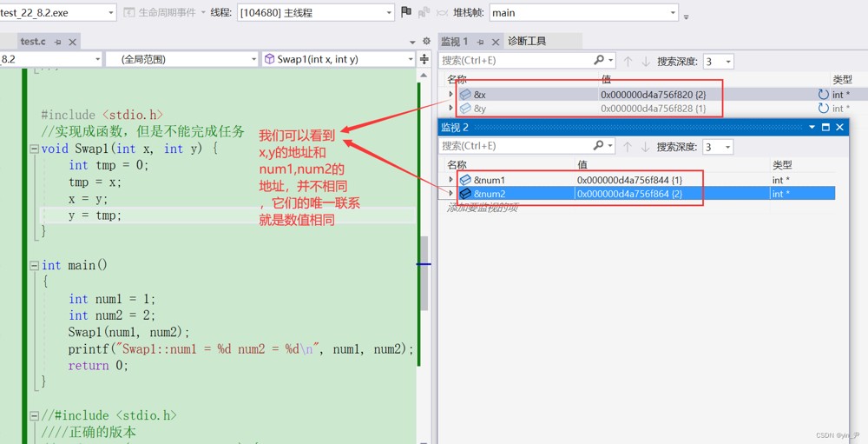The height and width of the screenshot is (444, 868).
Task: Select value 0x000000d4a756f820 {2} of &x
Action: pyautogui.click(x=654, y=94)
